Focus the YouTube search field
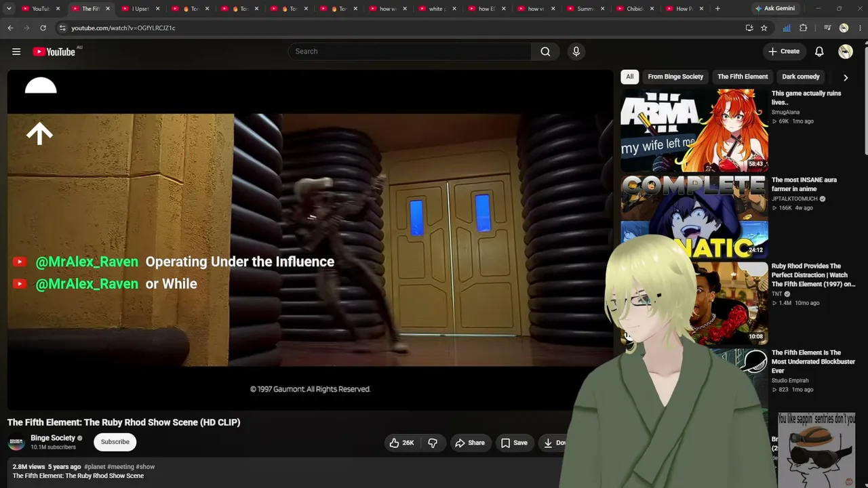This screenshot has width=868, height=488. pyautogui.click(x=410, y=52)
